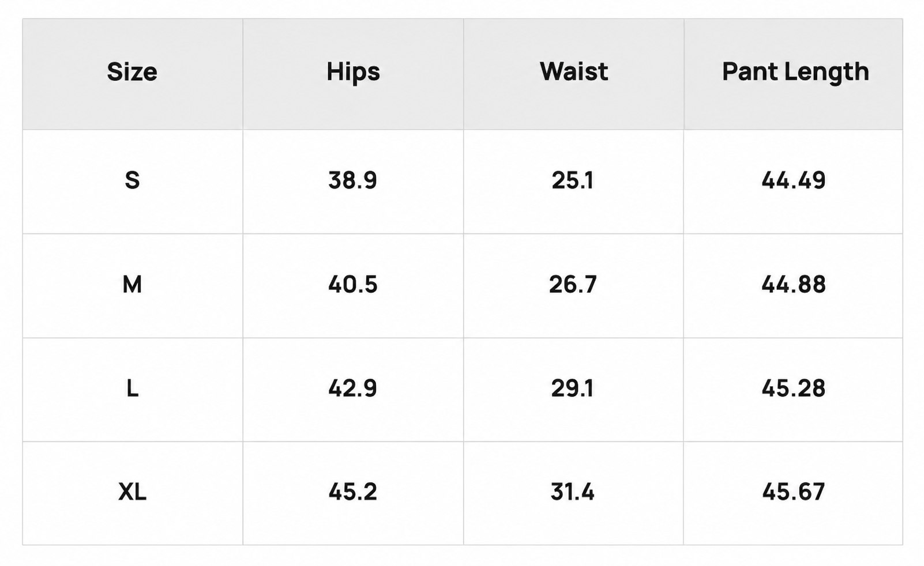
Task: Click hips value 42.9
Action: click(352, 388)
